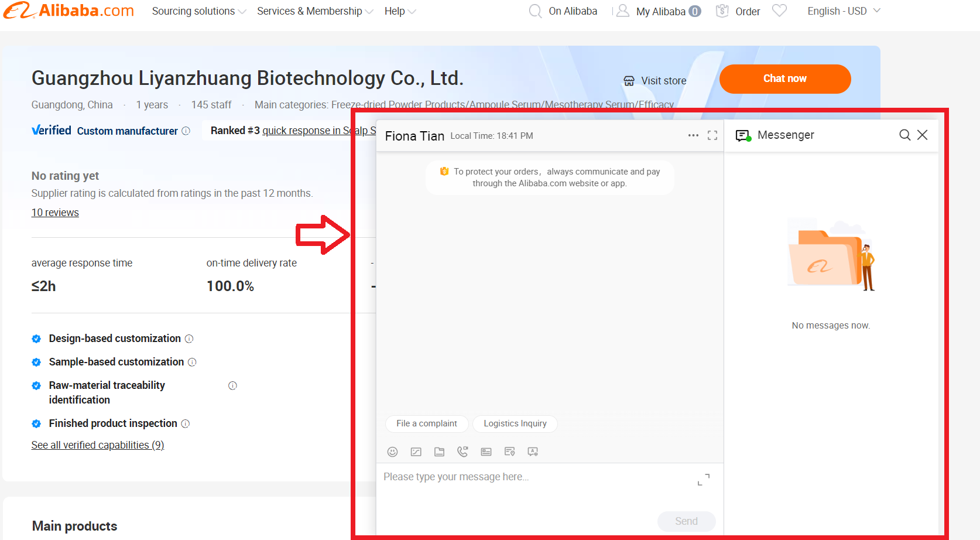Expand the Services & Membership menu
Image resolution: width=980 pixels, height=540 pixels.
315,11
